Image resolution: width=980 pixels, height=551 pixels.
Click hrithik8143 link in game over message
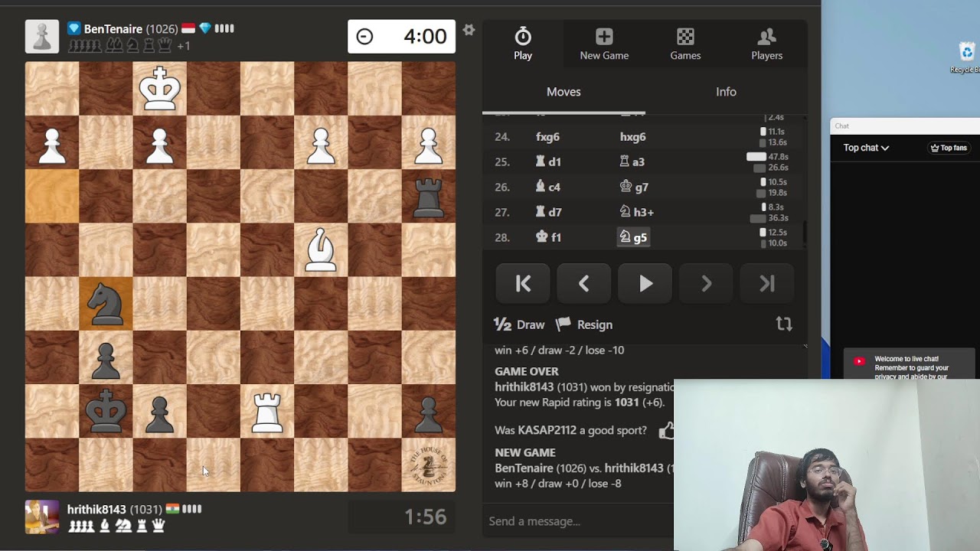click(x=524, y=387)
